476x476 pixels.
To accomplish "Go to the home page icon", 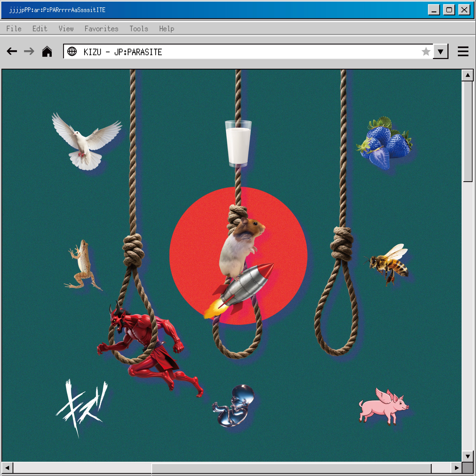I will 47,52.
